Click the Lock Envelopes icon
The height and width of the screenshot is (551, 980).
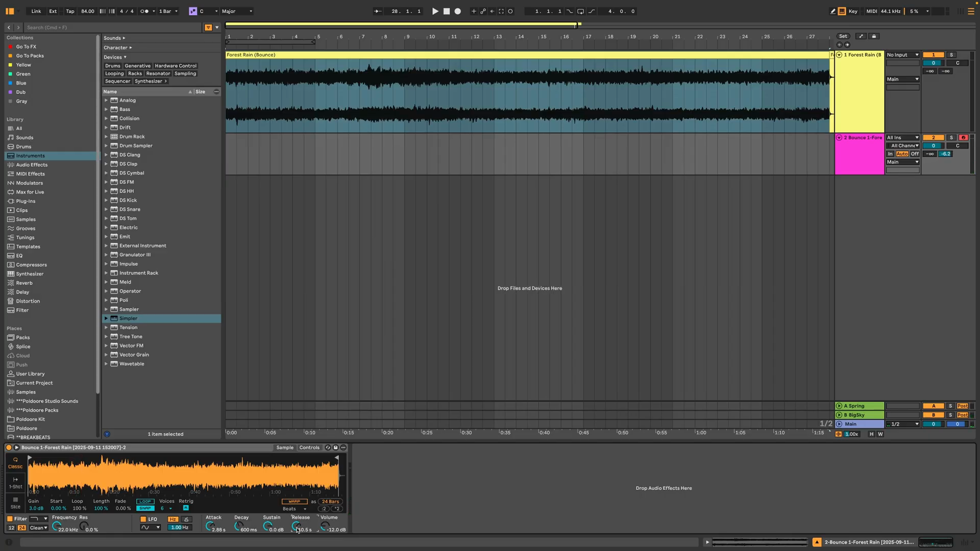(874, 36)
